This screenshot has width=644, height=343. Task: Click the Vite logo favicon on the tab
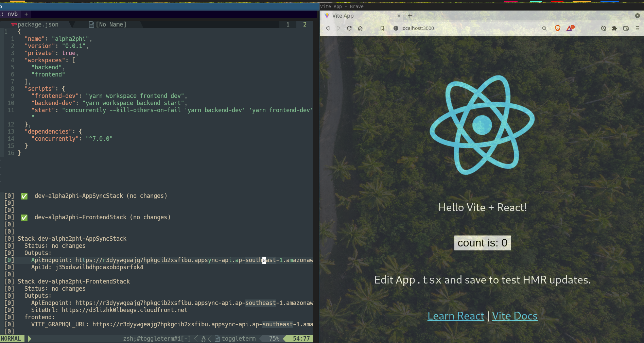(327, 16)
